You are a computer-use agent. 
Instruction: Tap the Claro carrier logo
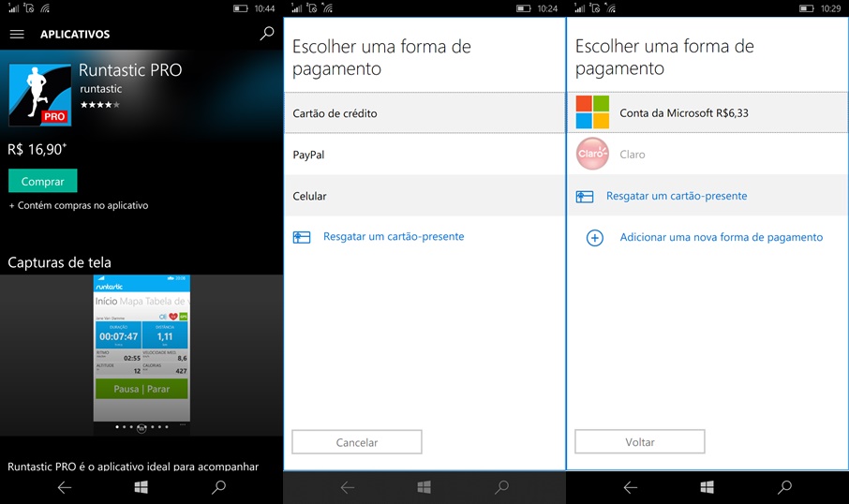pos(592,154)
